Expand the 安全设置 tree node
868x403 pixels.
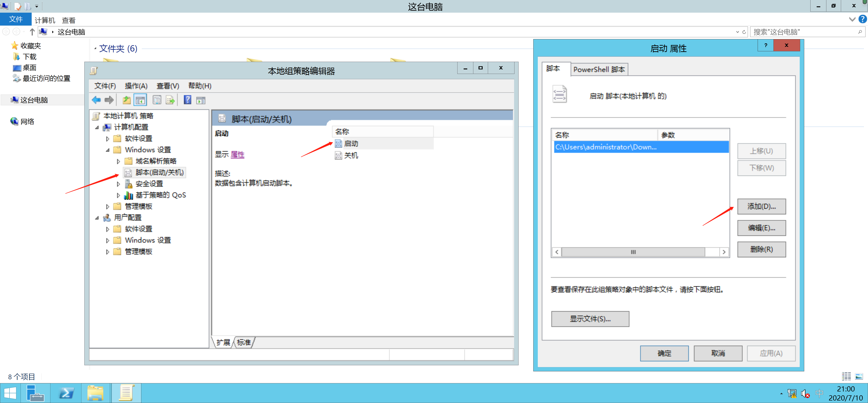coord(118,184)
